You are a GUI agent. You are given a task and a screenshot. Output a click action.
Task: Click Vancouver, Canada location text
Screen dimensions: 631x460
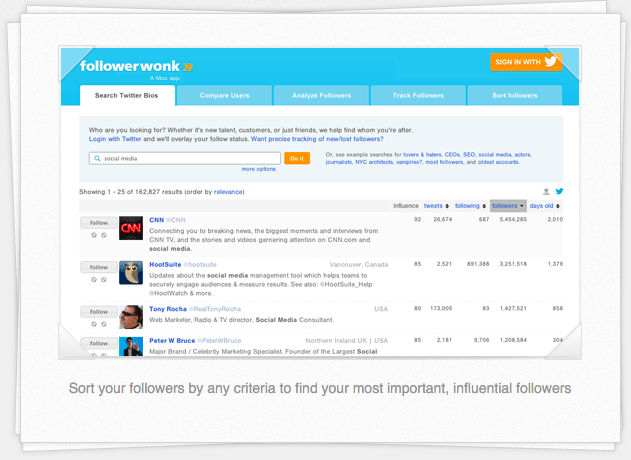click(359, 264)
